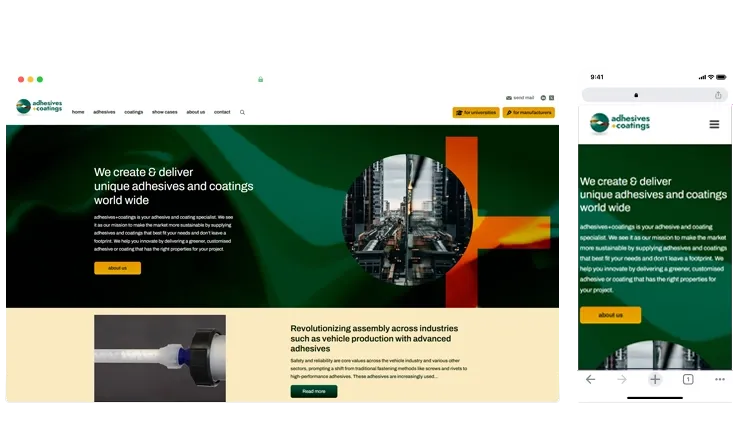The width and height of the screenshot is (738, 434).
Task: Tap the mobile new tab plus icon
Action: (x=655, y=379)
